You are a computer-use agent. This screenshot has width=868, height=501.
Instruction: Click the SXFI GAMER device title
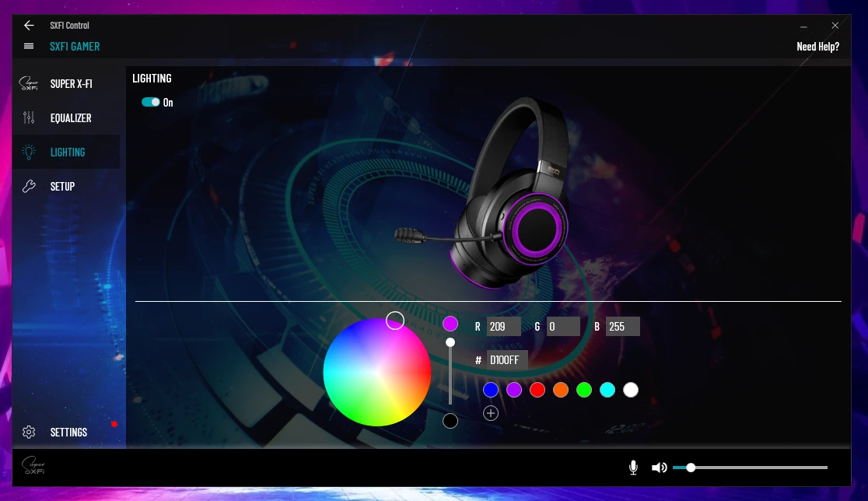click(75, 47)
